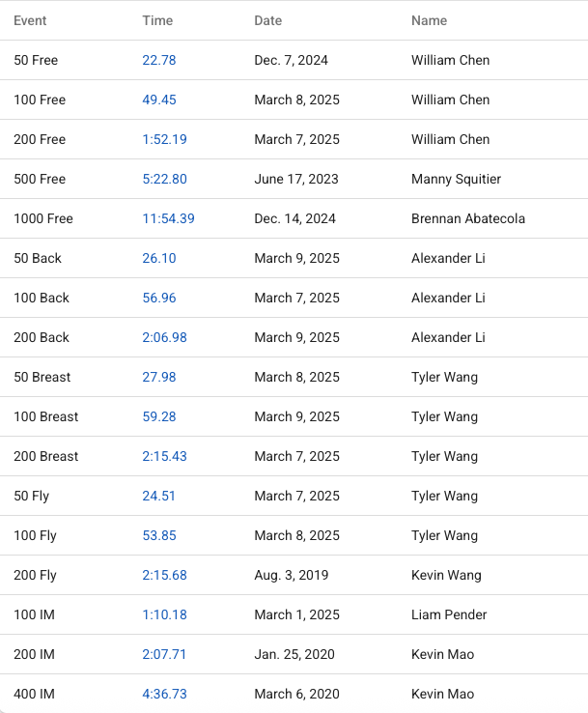Click the Time column header
The width and height of the screenshot is (588, 713).
pos(157,20)
